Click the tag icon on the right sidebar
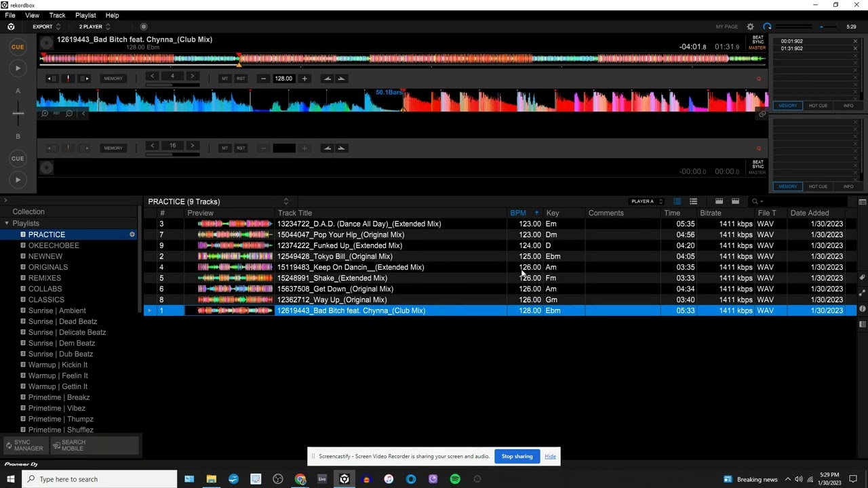Image resolution: width=868 pixels, height=488 pixels. coord(863,278)
